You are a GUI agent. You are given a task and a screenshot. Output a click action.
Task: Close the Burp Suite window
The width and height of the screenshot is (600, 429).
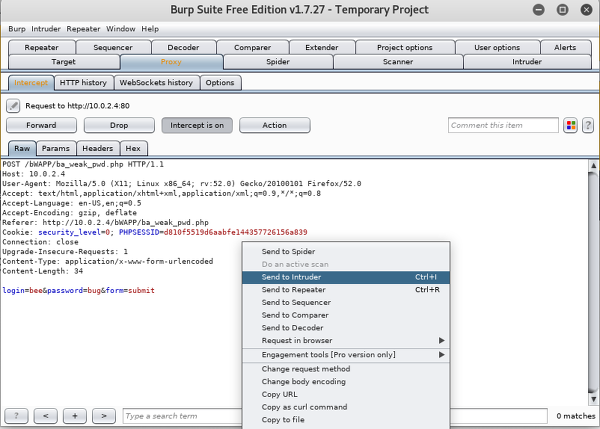(586, 10)
